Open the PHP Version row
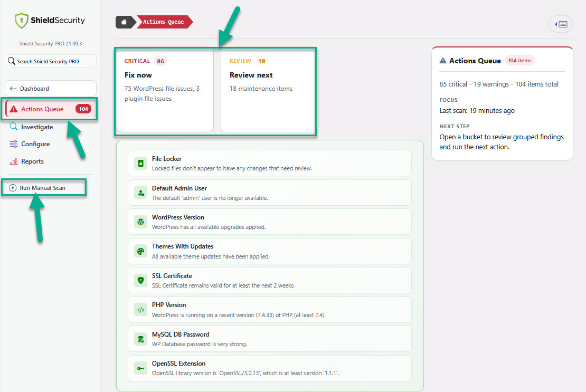586x392 pixels. click(269, 310)
